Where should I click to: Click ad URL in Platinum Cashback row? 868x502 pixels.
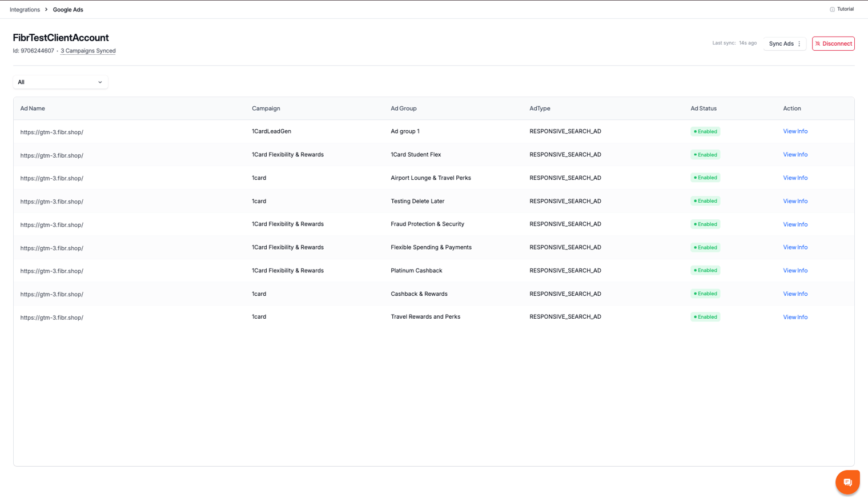point(51,271)
